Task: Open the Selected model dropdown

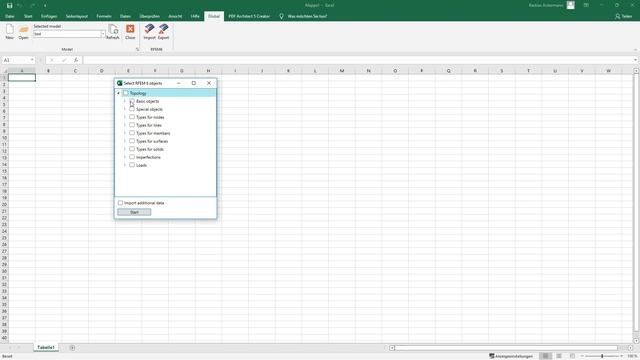Action: pos(102,34)
